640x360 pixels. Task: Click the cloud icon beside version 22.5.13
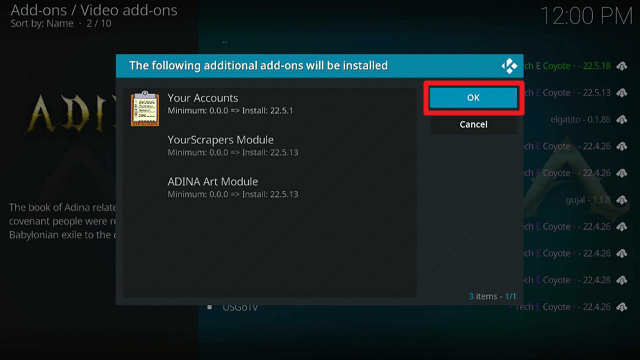(x=622, y=93)
